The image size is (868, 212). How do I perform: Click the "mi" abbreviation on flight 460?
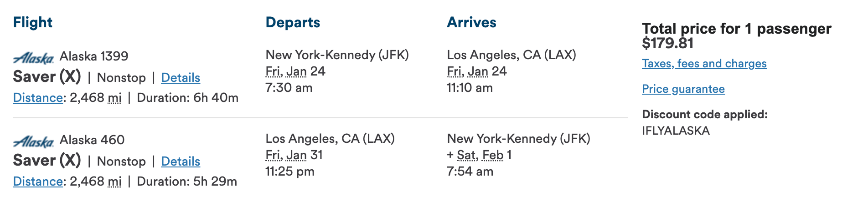click(x=114, y=182)
